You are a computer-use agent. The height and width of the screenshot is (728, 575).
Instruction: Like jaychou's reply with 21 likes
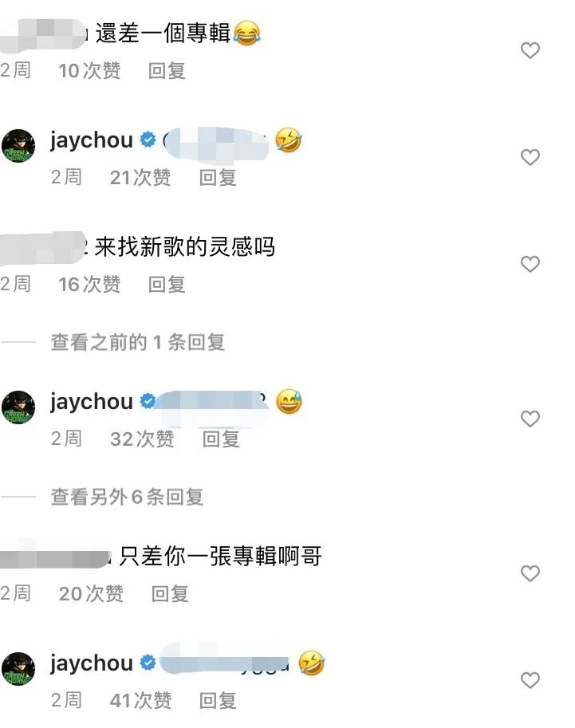click(x=530, y=157)
